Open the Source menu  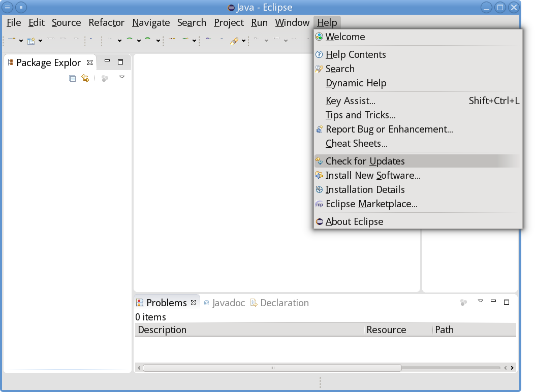pos(66,22)
